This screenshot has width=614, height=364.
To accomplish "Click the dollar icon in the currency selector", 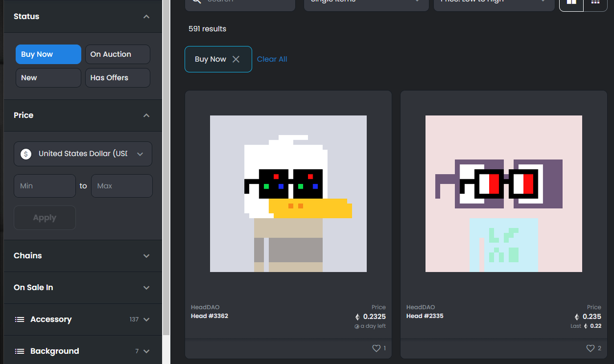I will pos(26,154).
